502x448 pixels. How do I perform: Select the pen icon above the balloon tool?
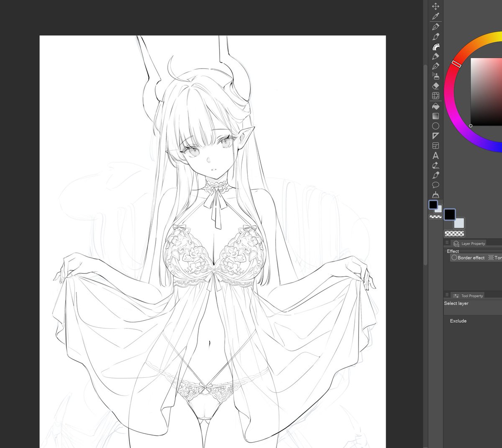tap(435, 175)
